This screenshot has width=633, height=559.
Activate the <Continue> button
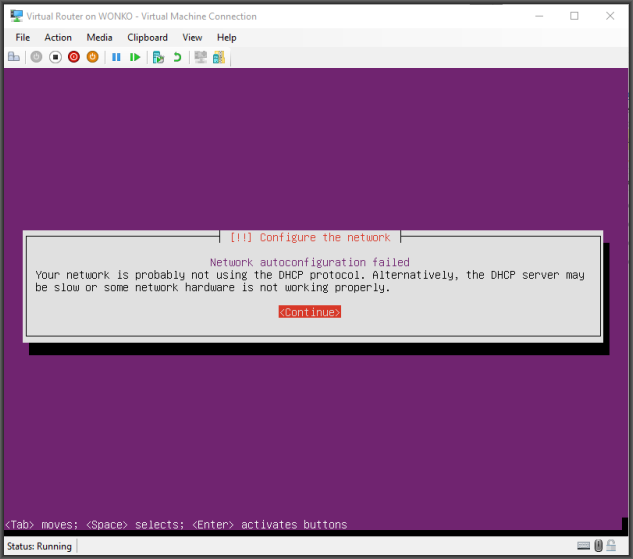click(310, 312)
